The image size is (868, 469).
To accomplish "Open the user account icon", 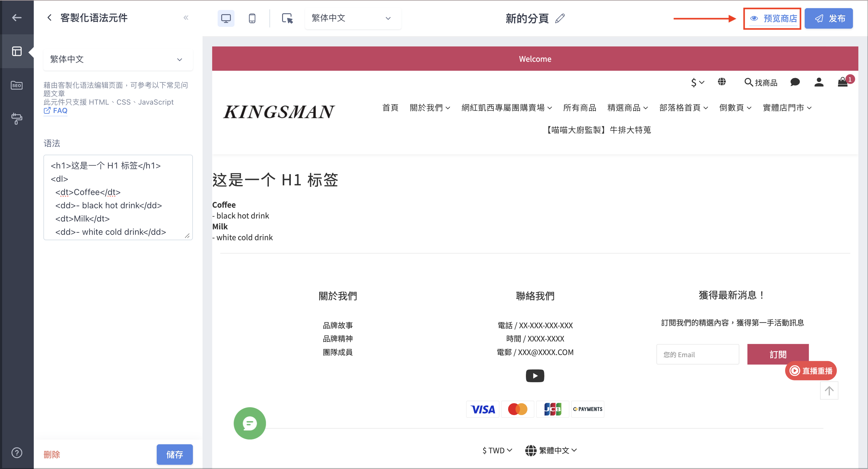I will (819, 82).
